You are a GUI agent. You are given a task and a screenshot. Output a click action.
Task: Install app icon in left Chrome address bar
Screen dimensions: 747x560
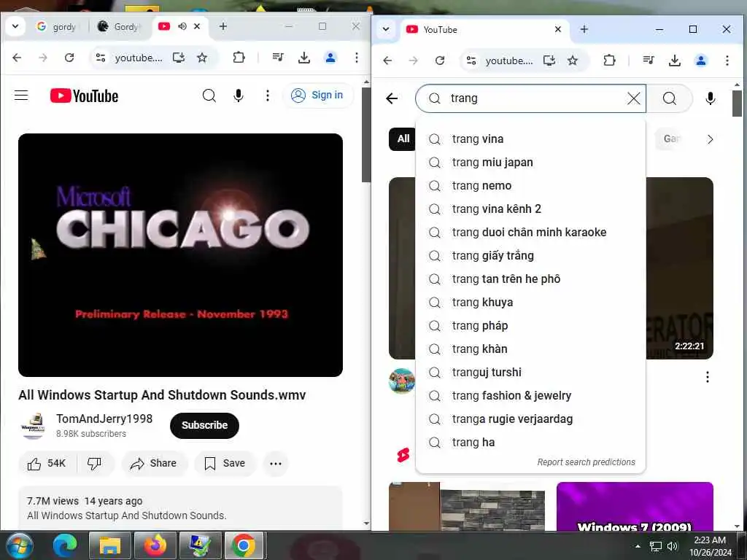pos(179,58)
